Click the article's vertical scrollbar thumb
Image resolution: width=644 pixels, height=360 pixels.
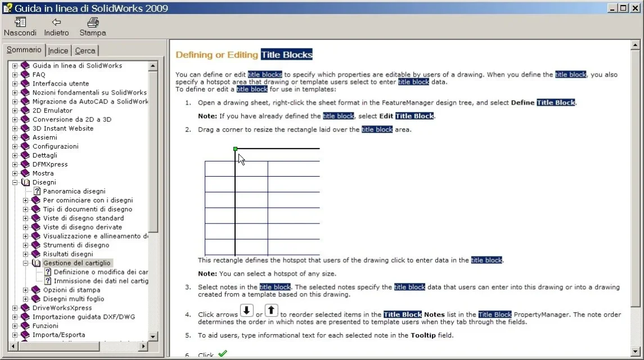(635, 178)
